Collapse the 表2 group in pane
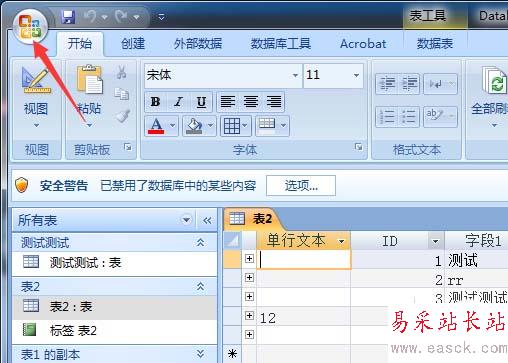 point(200,286)
